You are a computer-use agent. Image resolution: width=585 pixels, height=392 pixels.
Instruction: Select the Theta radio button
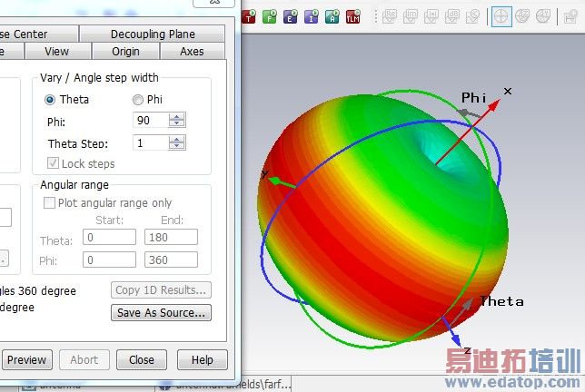(50, 100)
